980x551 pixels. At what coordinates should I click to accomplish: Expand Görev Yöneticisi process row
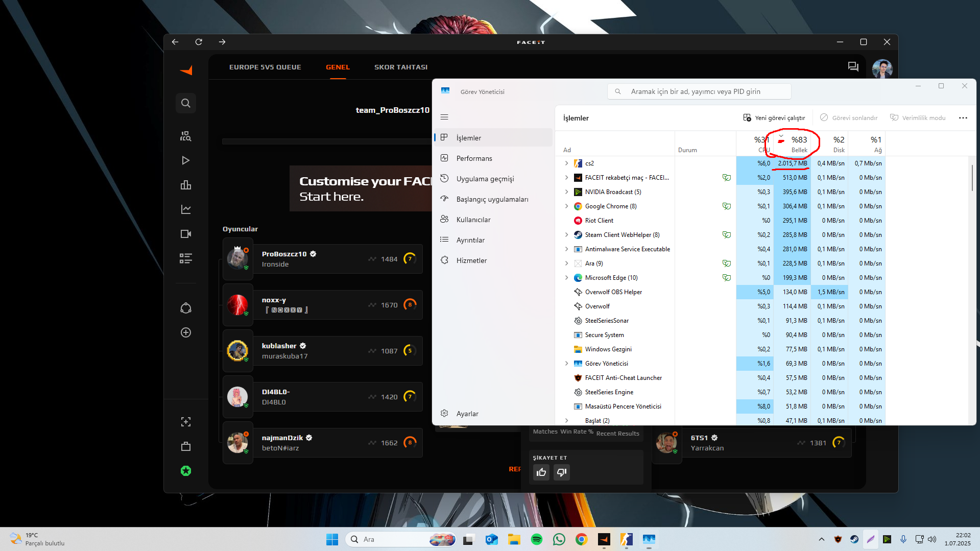(x=566, y=364)
